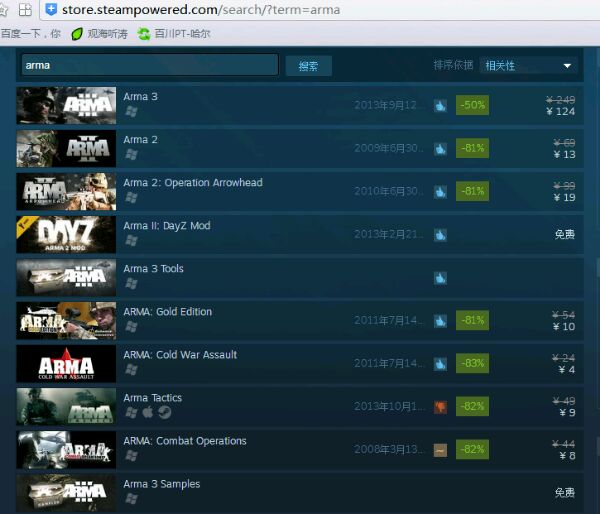Click the Windows platform icon under Arma 3
Viewport: 600px width, 514px height.
pos(131,111)
